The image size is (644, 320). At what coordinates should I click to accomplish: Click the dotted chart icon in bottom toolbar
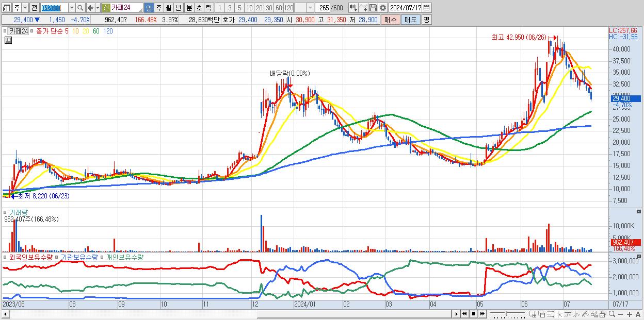click(550, 314)
